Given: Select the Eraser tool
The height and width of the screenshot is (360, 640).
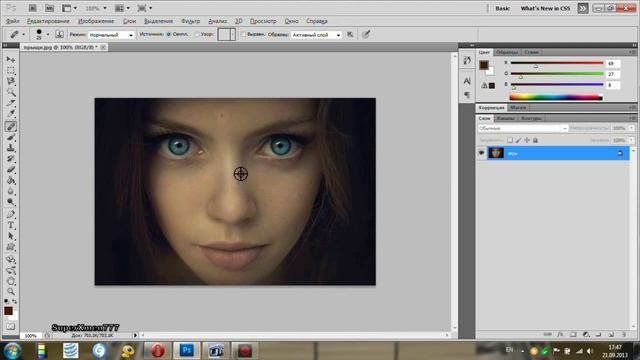Looking at the screenshot, I should [x=11, y=169].
